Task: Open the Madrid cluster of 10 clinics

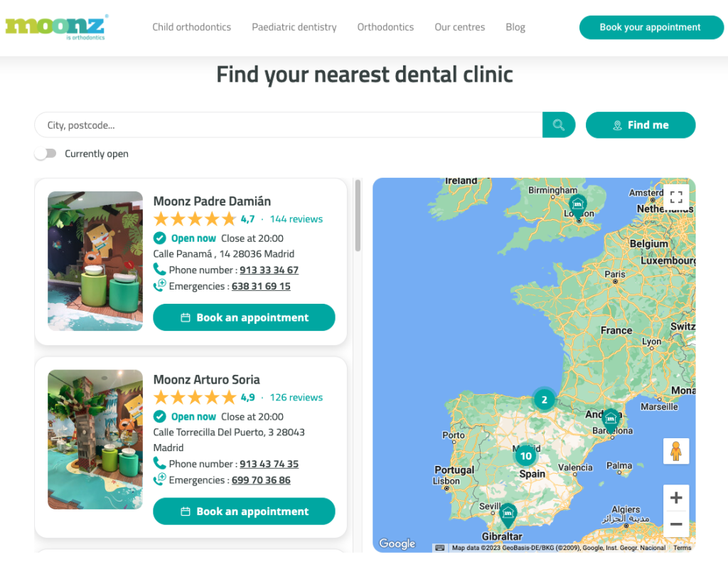Action: pyautogui.click(x=525, y=456)
